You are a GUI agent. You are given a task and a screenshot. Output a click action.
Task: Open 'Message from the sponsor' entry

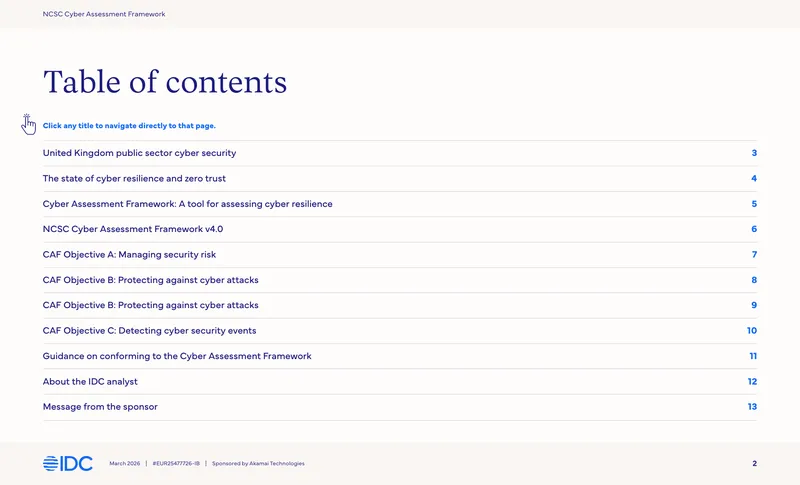(100, 406)
